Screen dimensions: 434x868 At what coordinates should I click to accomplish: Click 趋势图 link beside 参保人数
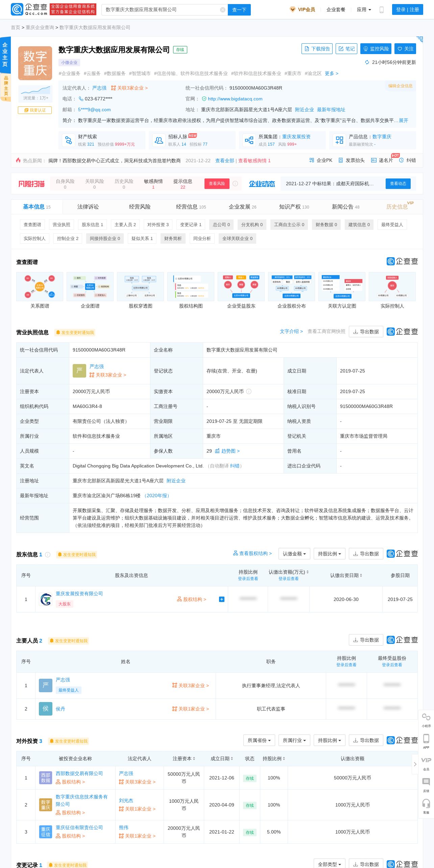(x=227, y=451)
